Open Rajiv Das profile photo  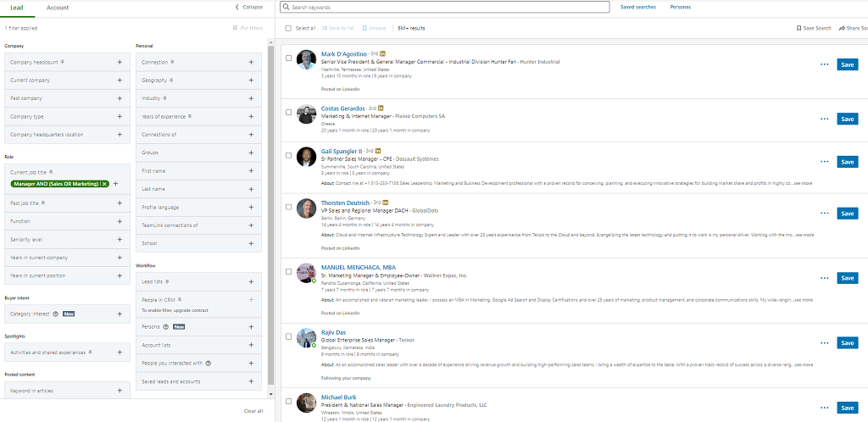[306, 338]
